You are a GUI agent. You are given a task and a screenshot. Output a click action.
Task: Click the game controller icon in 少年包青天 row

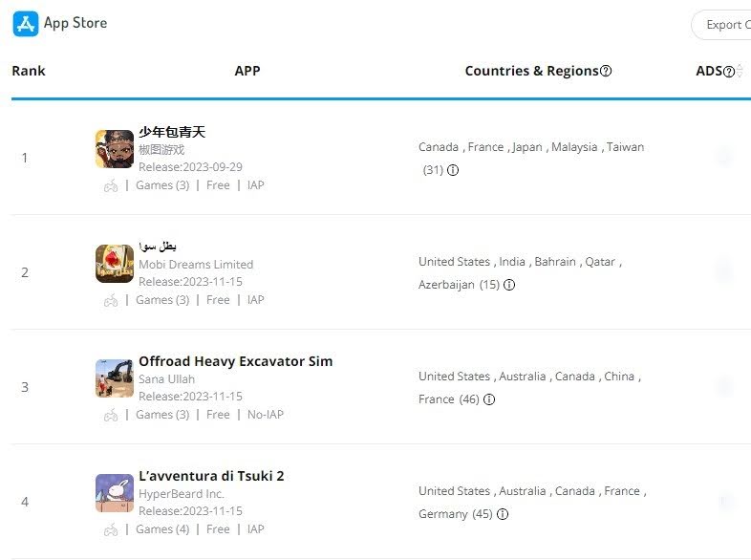coord(111,185)
